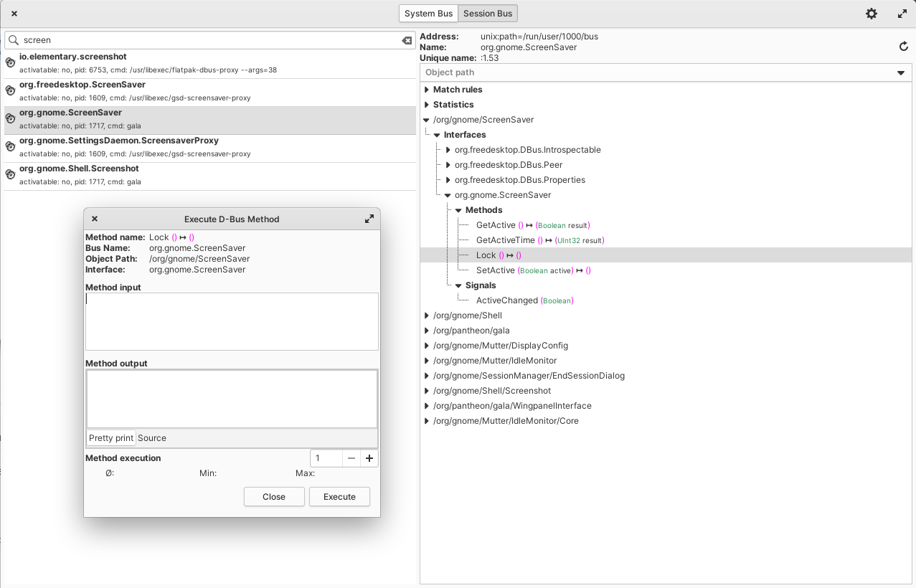Screen dimensions: 916x588
Task: Expand the Statistics node
Action: pos(427,105)
